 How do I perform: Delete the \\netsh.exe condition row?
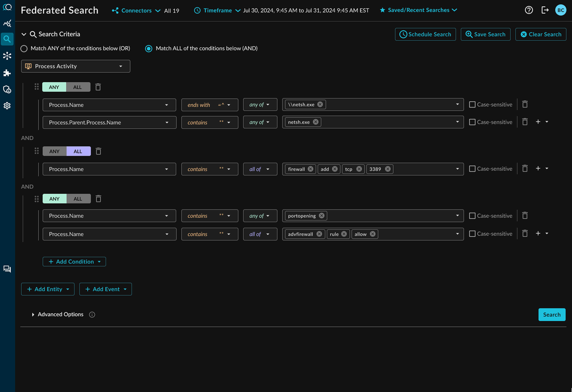[525, 104]
